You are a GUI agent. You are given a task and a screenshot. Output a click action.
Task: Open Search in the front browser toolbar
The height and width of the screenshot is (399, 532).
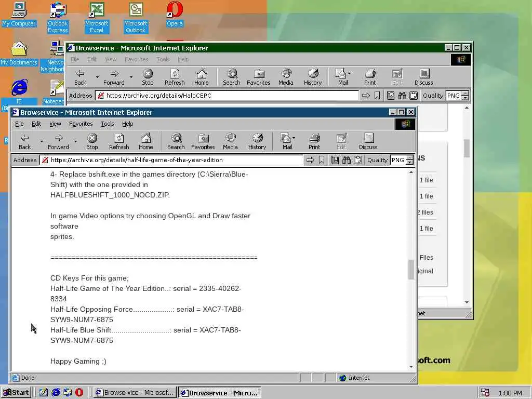pyautogui.click(x=176, y=141)
